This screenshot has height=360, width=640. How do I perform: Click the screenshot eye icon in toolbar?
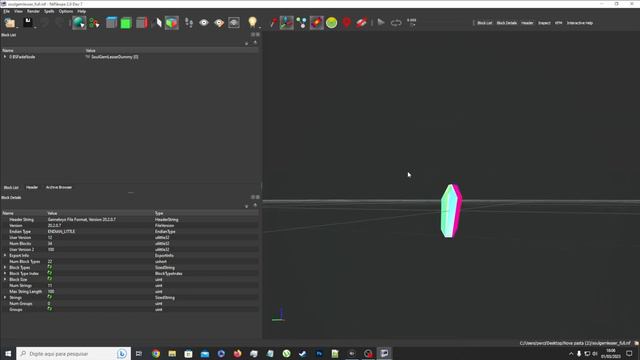click(234, 22)
